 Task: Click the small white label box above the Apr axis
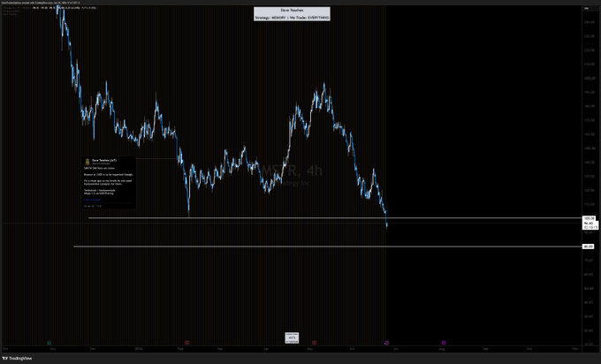point(292,337)
